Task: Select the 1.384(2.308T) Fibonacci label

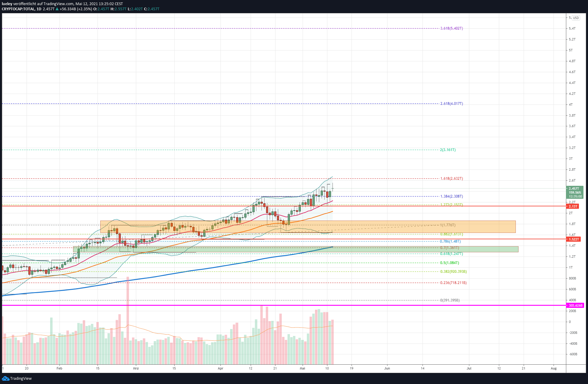Action: tap(451, 196)
